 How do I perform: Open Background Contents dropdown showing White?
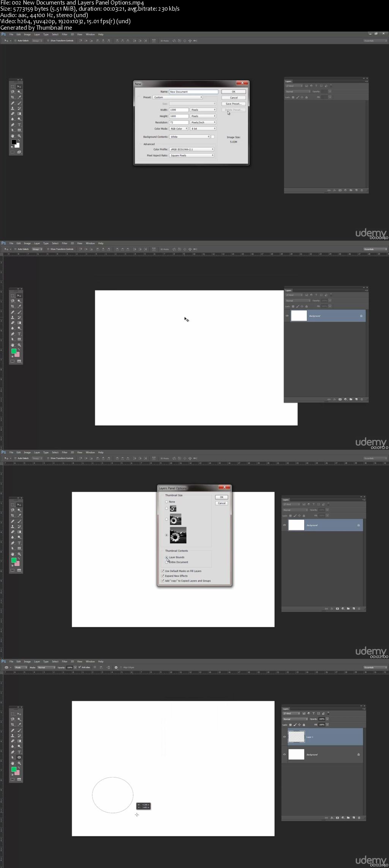pos(189,137)
